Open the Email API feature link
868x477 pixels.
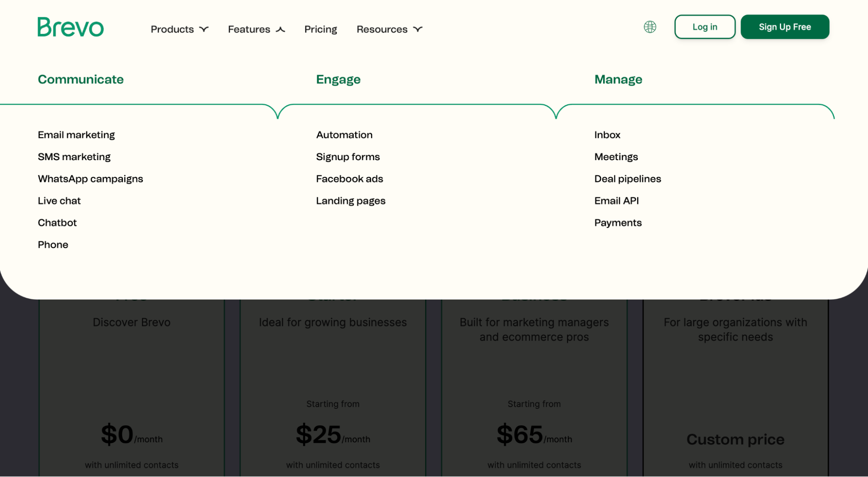pos(616,201)
